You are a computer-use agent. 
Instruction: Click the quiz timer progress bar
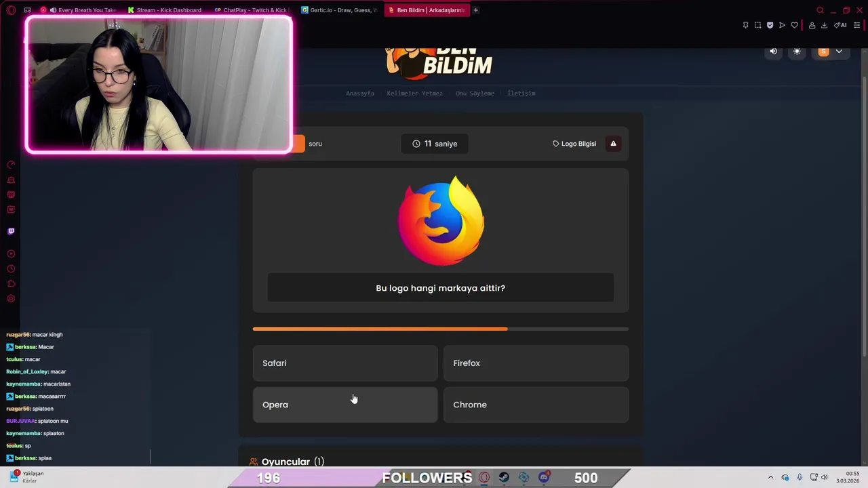pyautogui.click(x=441, y=329)
